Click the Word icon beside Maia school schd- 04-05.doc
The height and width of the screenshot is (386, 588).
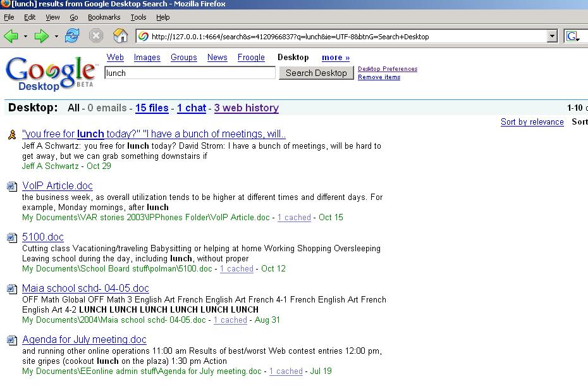pos(12,289)
